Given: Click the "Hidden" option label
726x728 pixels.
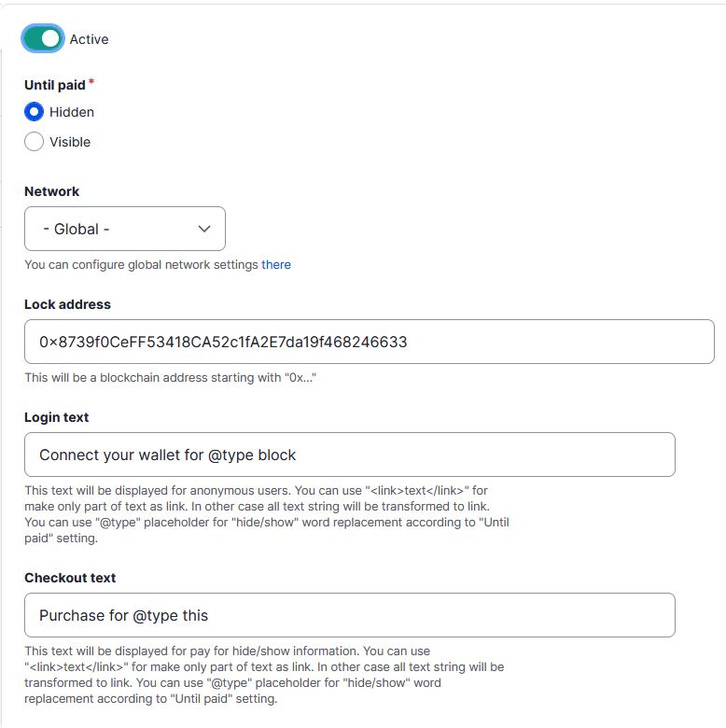Looking at the screenshot, I should point(72,112).
